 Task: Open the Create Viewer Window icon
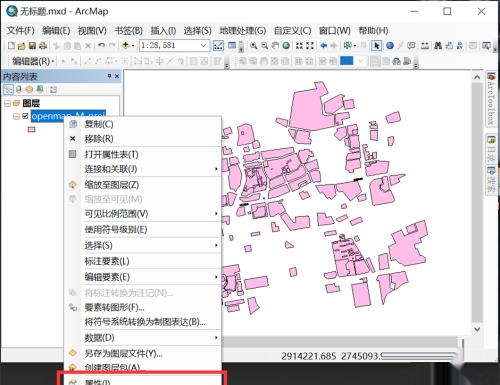[x=486, y=46]
